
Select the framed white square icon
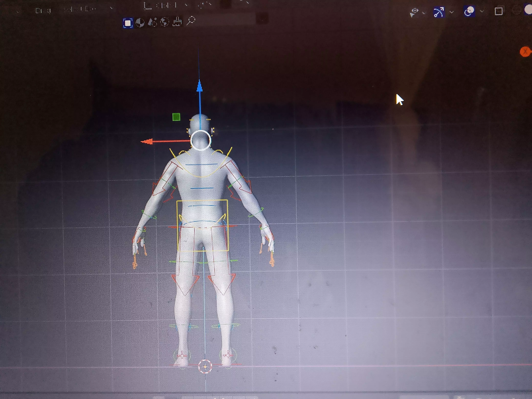click(128, 23)
